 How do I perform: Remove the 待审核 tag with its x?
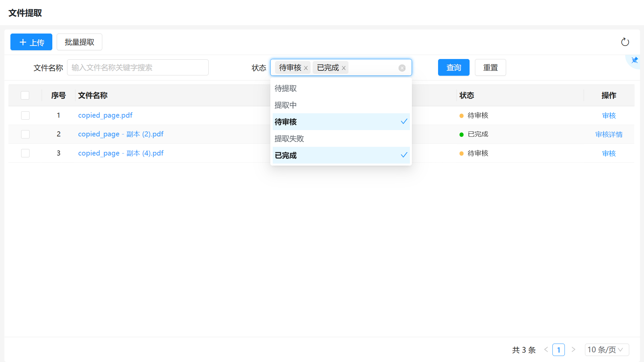(306, 68)
